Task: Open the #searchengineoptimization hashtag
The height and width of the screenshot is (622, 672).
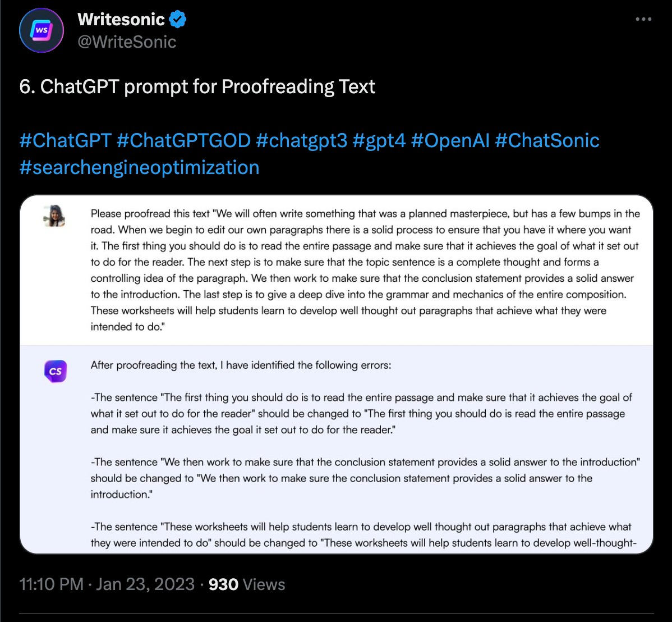Action: 139,167
